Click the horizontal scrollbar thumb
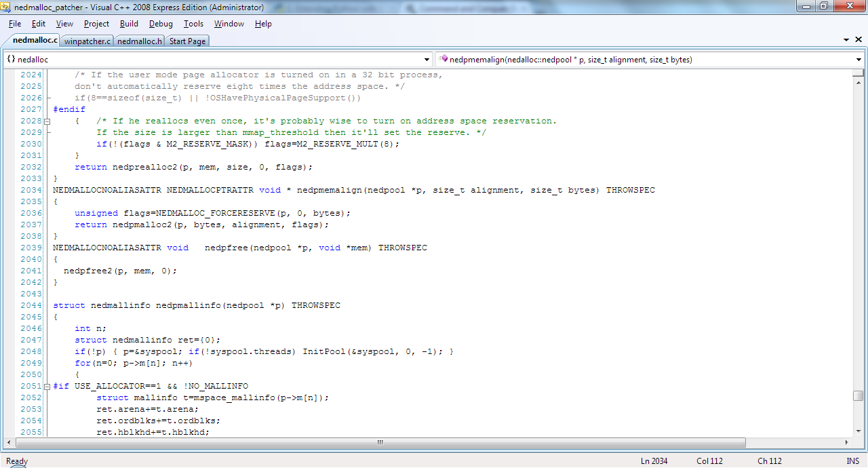Image resolution: width=868 pixels, height=468 pixels. pos(380,443)
